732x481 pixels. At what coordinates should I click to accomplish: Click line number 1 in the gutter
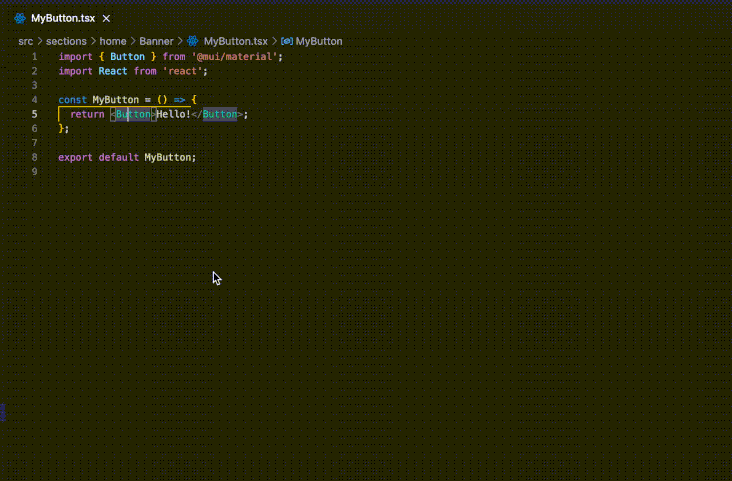(x=34, y=57)
